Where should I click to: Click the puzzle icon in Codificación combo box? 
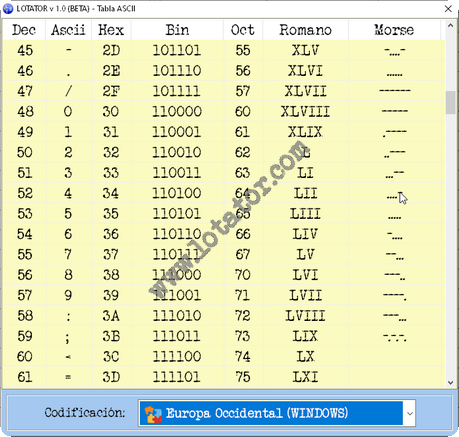tap(153, 414)
